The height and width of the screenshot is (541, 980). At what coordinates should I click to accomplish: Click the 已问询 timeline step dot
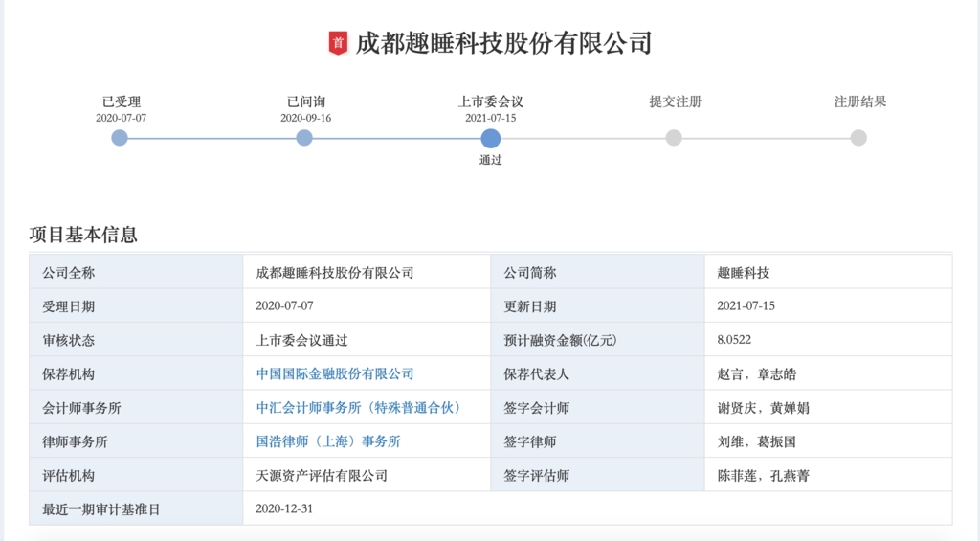(x=304, y=138)
